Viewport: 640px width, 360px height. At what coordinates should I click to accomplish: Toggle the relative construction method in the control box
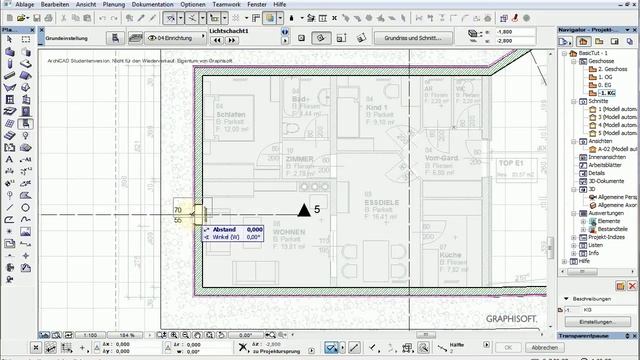coord(331,348)
